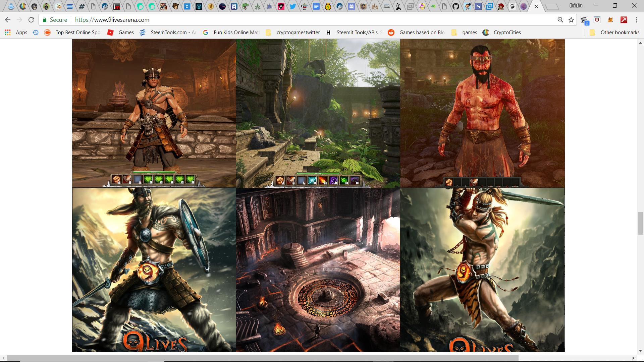Open the McAfee shield extension
Image resolution: width=644 pixels, height=362 pixels.
point(597,20)
